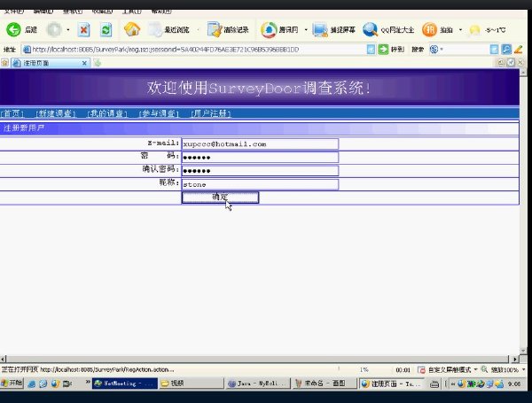Click the highlighter pencil icon
The image size is (532, 403).
[x=519, y=50]
